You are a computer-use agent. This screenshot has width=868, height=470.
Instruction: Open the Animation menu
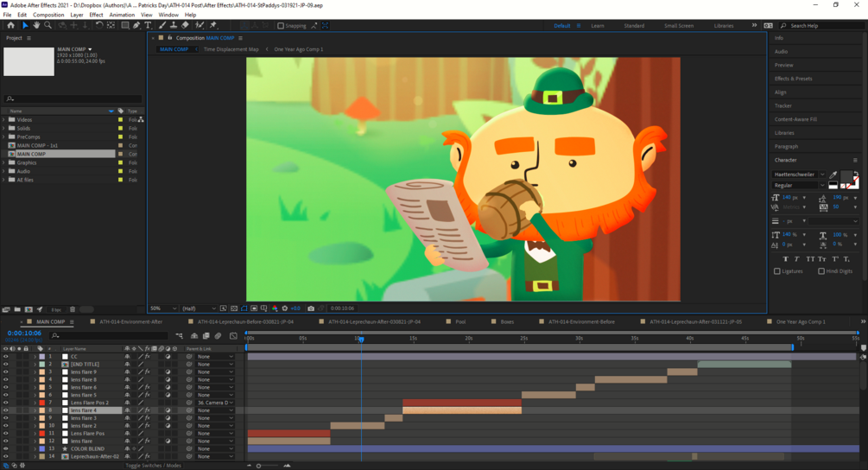[x=122, y=15]
